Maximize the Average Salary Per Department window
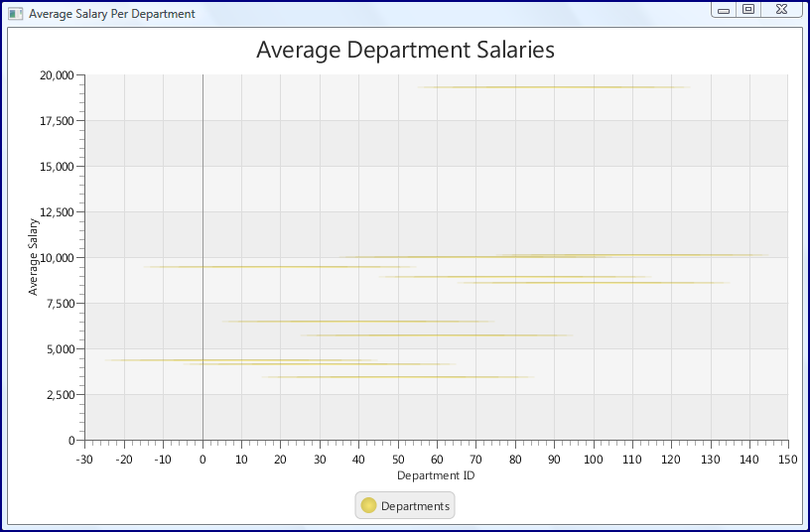This screenshot has width=810, height=532. coord(748,9)
